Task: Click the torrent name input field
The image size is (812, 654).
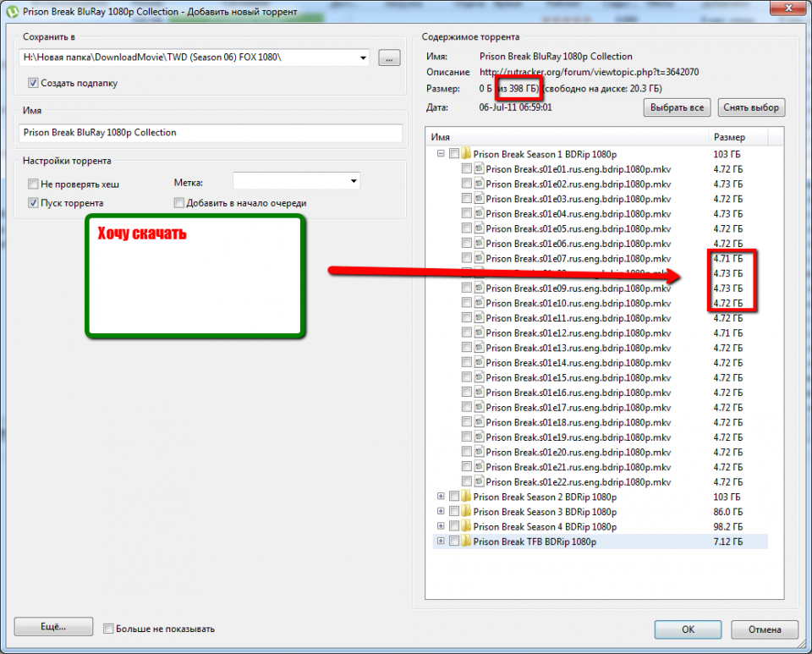Action: [210, 133]
